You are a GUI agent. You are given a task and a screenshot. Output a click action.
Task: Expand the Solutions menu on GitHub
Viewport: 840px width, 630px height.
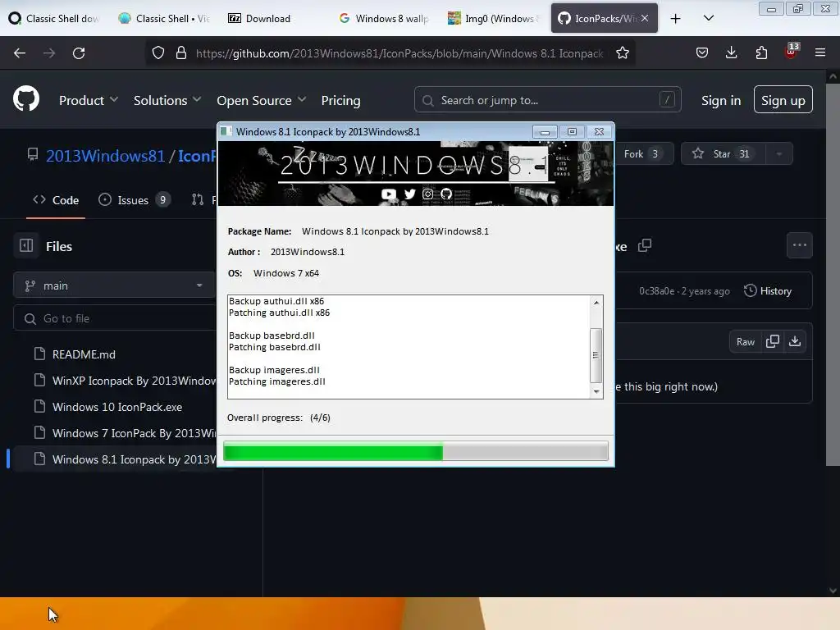(x=167, y=100)
